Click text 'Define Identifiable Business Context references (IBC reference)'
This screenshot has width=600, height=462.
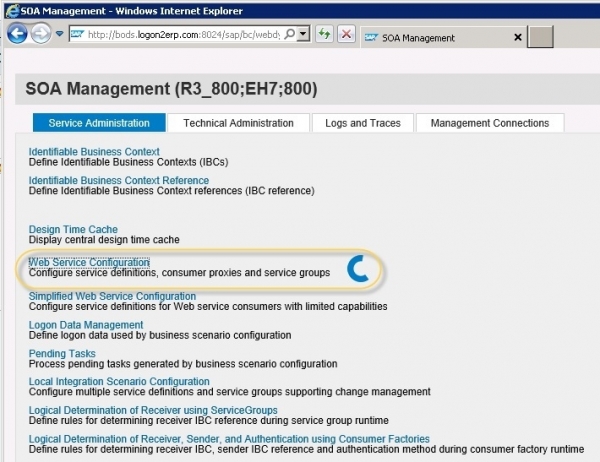tap(172, 191)
